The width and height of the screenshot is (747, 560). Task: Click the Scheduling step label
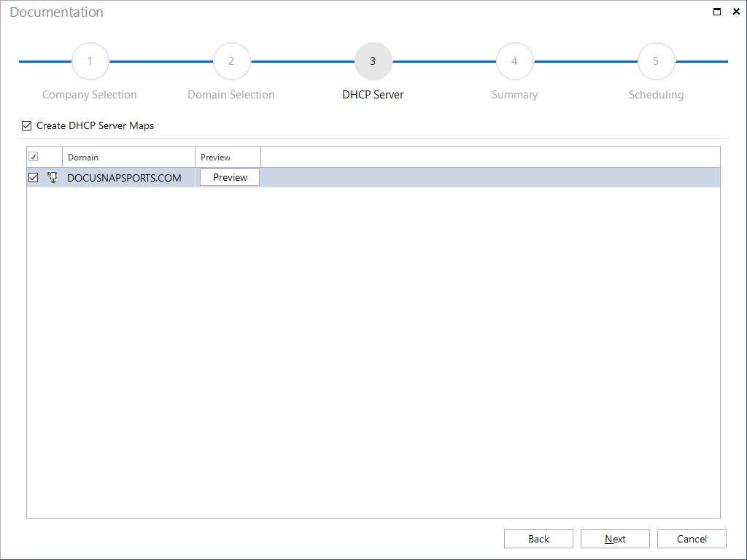(x=656, y=95)
